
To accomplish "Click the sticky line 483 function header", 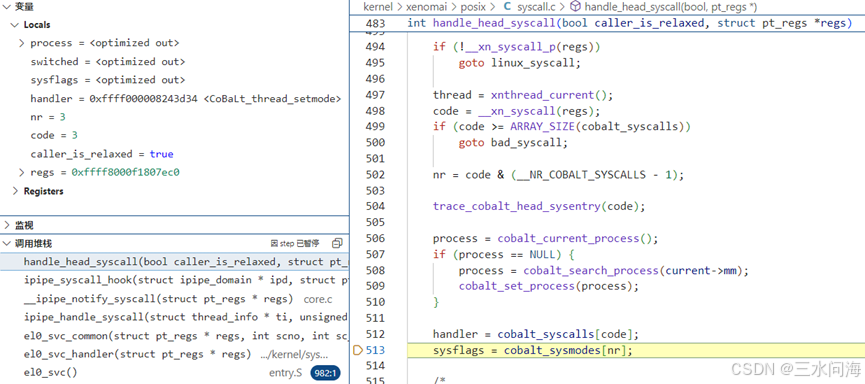I will (607, 23).
